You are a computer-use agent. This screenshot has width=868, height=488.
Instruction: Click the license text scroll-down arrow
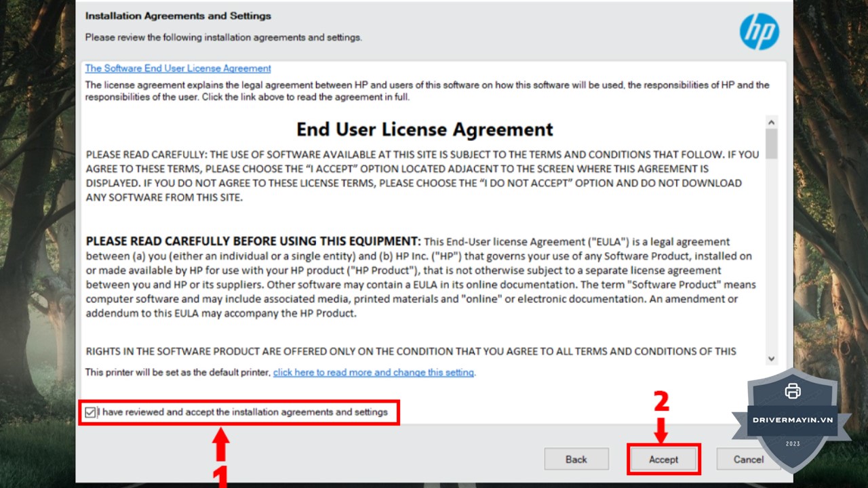(x=772, y=359)
